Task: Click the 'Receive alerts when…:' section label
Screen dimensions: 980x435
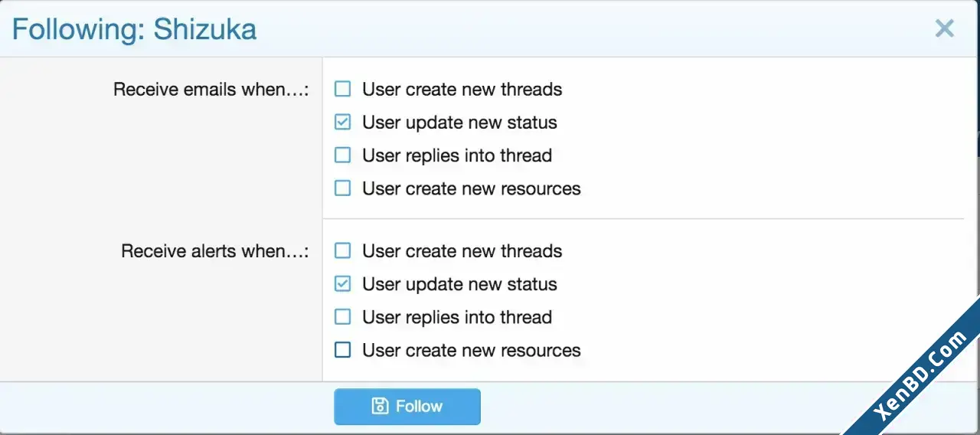Action: point(215,251)
